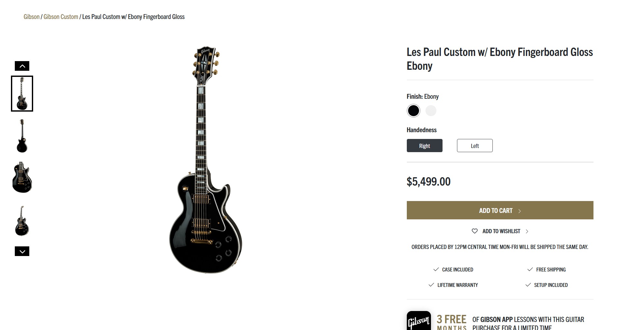Select first full front guitar thumbnail
Viewport: 644px width, 330px height.
pyautogui.click(x=22, y=94)
